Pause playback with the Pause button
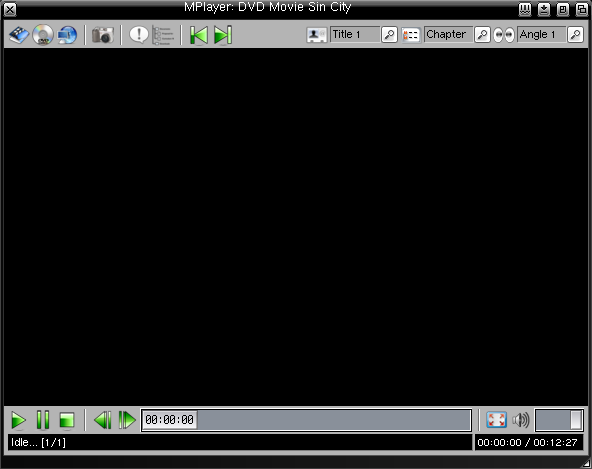Image resolution: width=592 pixels, height=469 pixels. [x=43, y=420]
